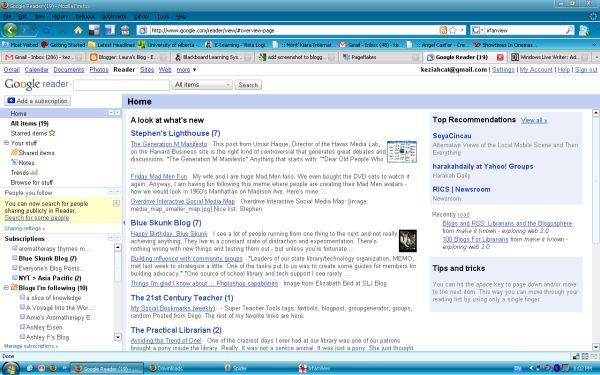Screen dimensions: 600x375
Task: Select All items (19) in sidebar
Action: coord(29,123)
